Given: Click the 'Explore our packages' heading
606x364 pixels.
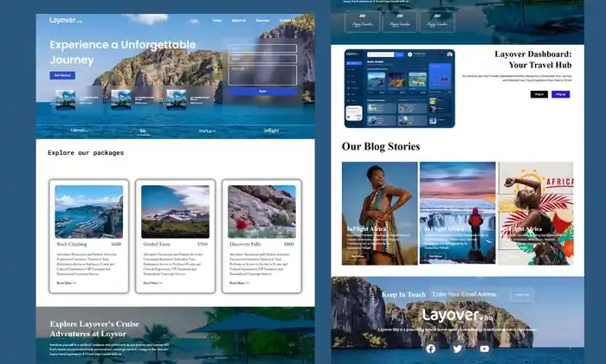Looking at the screenshot, I should [x=86, y=153].
